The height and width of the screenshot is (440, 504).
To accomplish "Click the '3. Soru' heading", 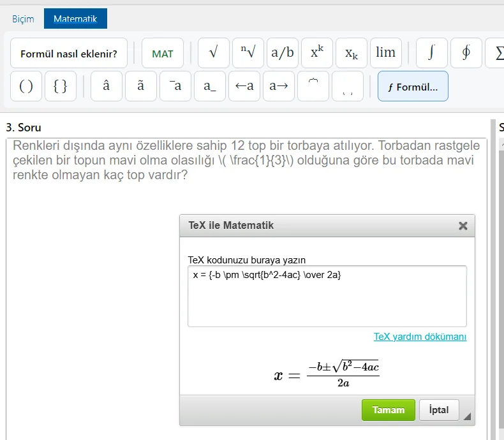I will pos(24,128).
